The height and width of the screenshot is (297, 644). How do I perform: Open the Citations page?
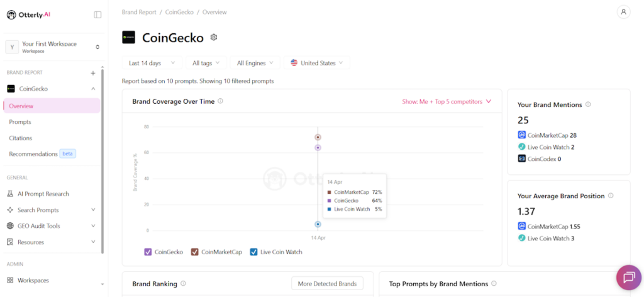point(21,138)
